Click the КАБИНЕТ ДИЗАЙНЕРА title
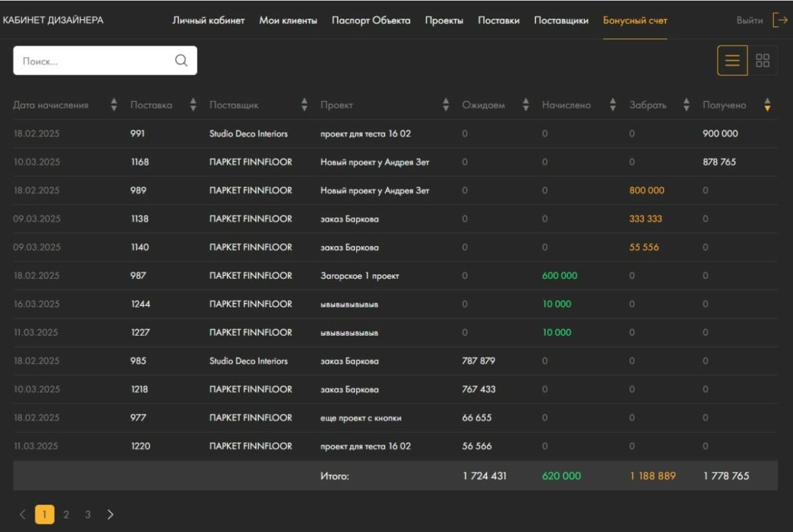793x532 pixels. 53,20
